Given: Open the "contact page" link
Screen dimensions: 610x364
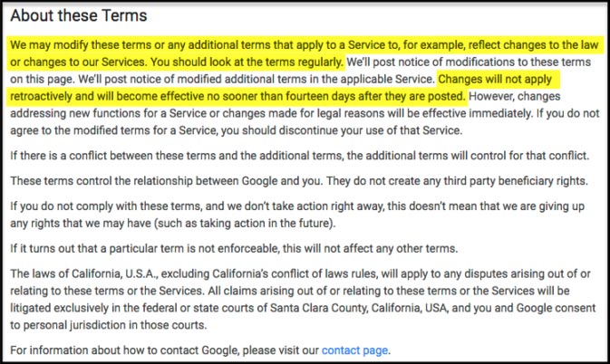Looking at the screenshot, I should click(x=355, y=349).
